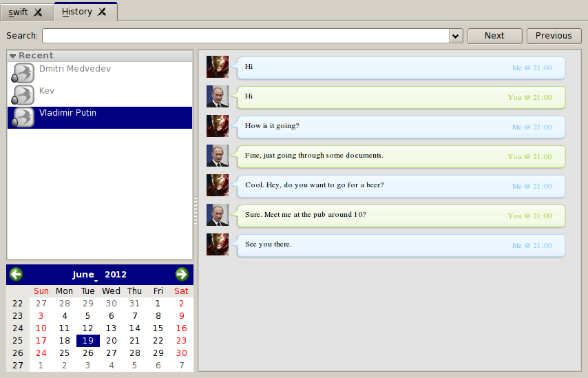Select the History tab
The width and height of the screenshot is (588, 378).
click(76, 12)
